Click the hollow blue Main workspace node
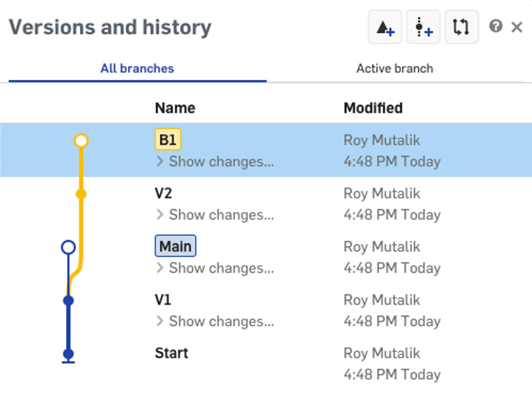This screenshot has height=409, width=532. [x=68, y=247]
